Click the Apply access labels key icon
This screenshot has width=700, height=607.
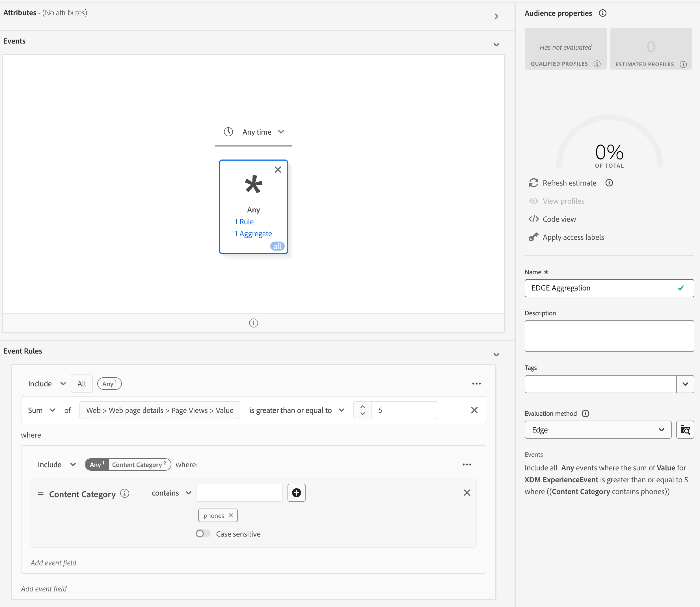534,237
